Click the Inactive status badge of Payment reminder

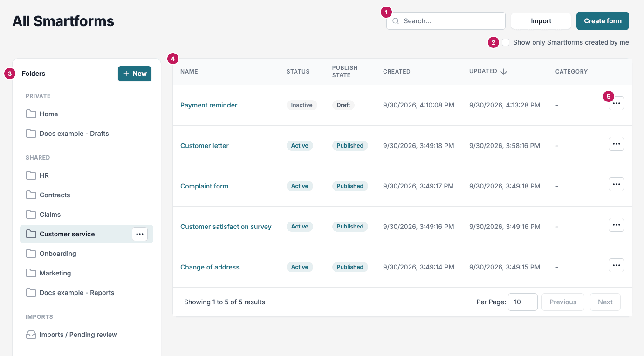coord(302,105)
